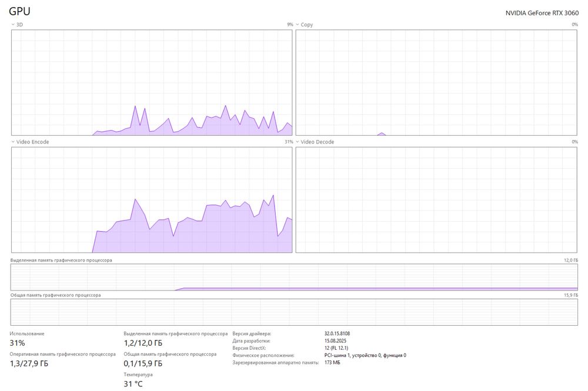Viewport: 588px width, 391px height.
Task: Click the 31% value above Video Encode graph
Action: pos(289,142)
